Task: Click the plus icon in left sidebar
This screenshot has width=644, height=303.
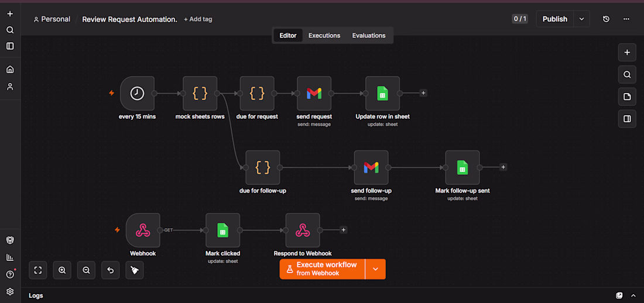Action: pyautogui.click(x=11, y=14)
